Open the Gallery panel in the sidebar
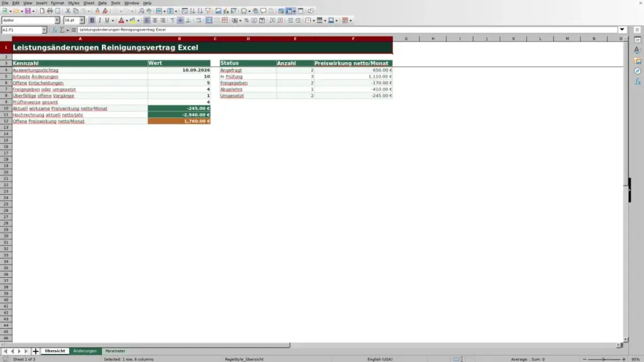The image size is (644, 362). (638, 61)
